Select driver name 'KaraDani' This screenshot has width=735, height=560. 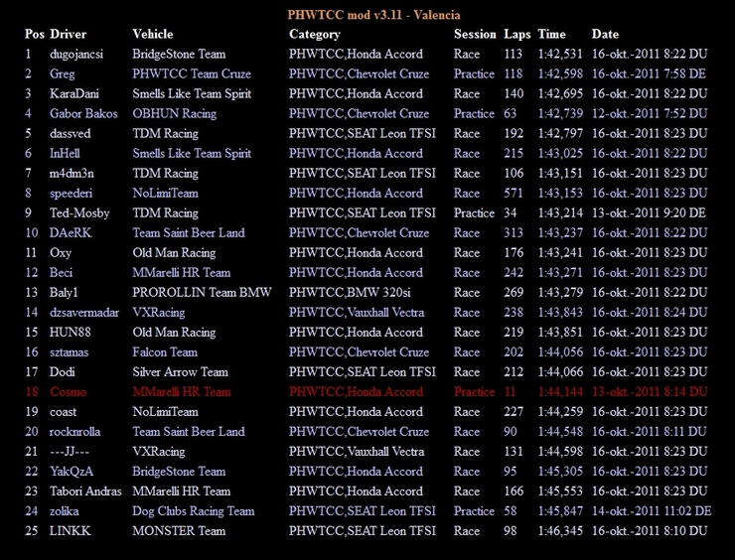(74, 93)
